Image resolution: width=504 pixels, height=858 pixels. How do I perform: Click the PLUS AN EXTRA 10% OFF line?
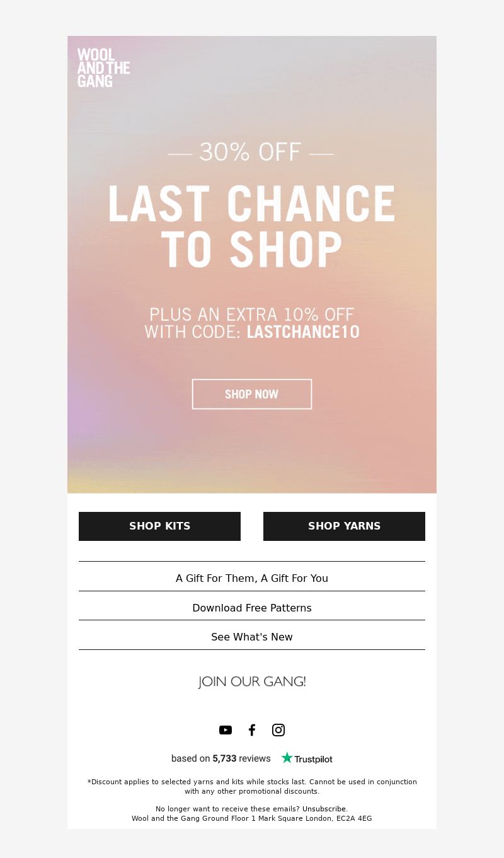(252, 314)
